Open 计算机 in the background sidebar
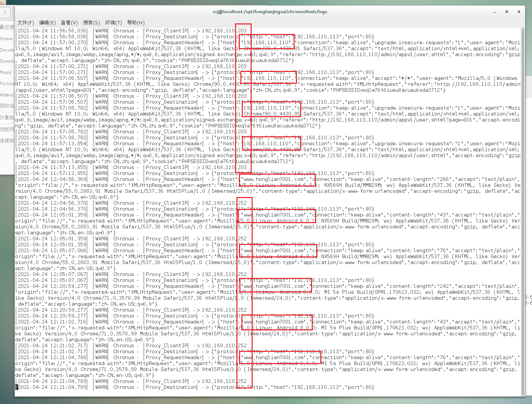The image size is (532, 404). [x=7, y=118]
